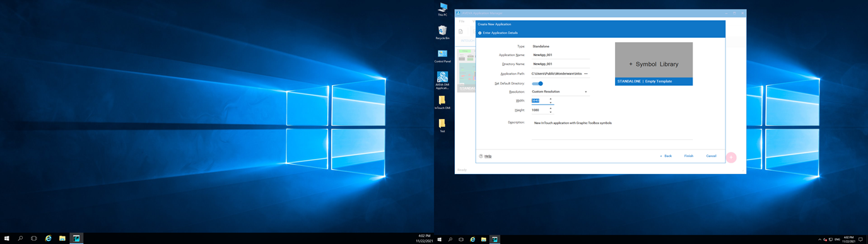868x244 pixels.
Task: Click the pink plus button in Application Manager
Action: coord(731,158)
